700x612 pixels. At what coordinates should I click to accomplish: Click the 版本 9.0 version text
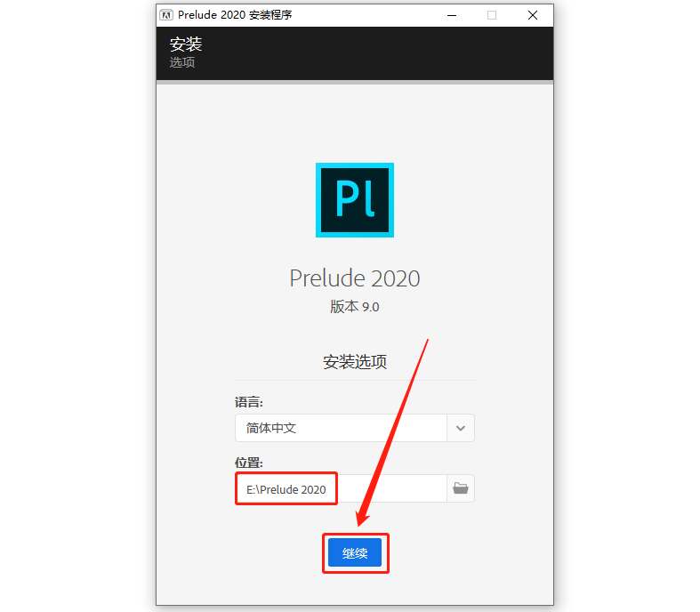pos(355,307)
